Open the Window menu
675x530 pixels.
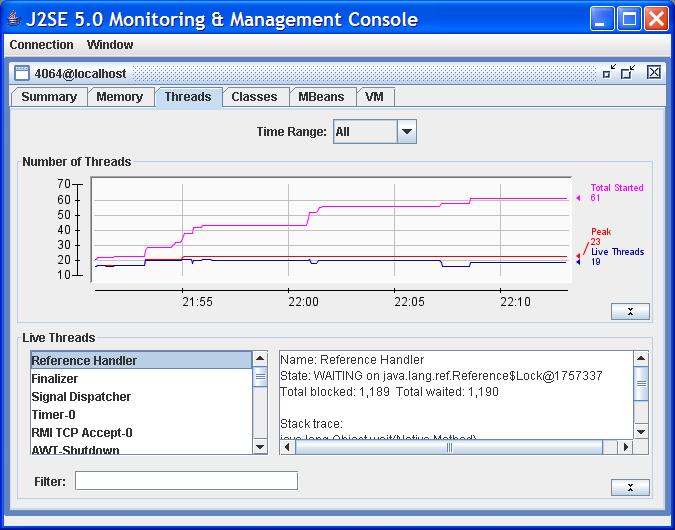pyautogui.click(x=110, y=45)
